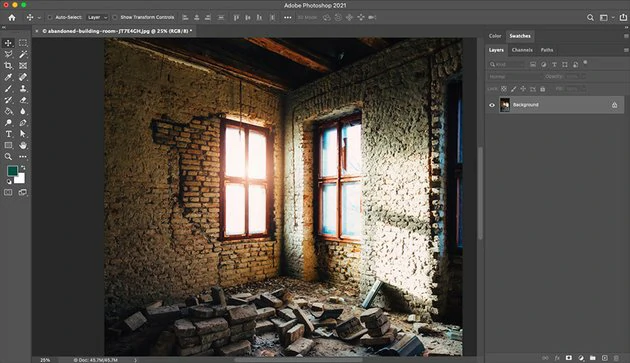Select the Lasso tool
Screen dimensions: 630x363
coord(8,54)
